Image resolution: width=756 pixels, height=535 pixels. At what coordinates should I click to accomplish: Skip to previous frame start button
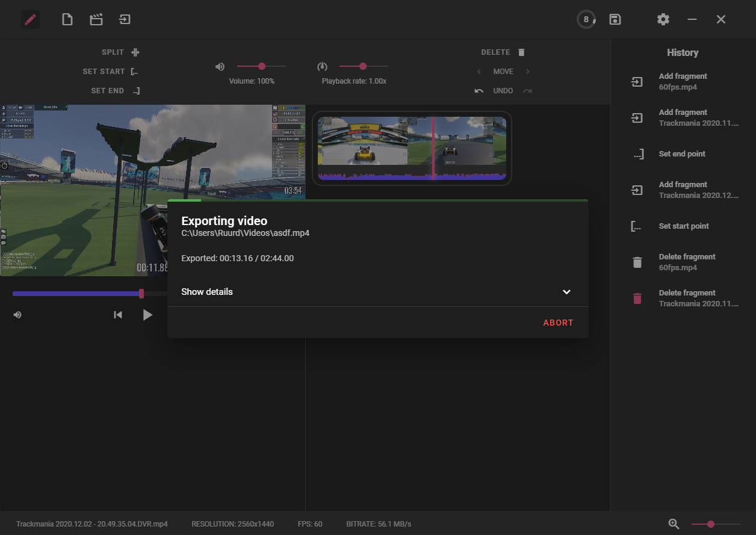click(119, 315)
